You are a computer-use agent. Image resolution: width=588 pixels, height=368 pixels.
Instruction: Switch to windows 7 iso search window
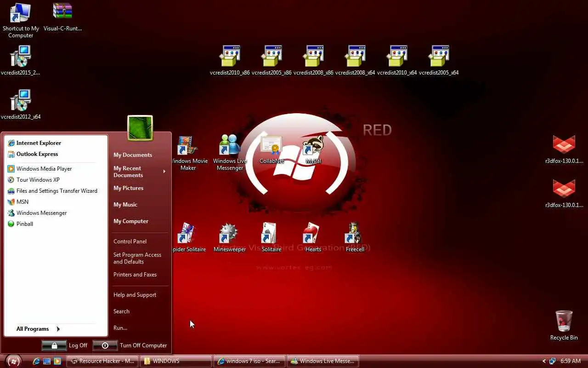point(249,361)
